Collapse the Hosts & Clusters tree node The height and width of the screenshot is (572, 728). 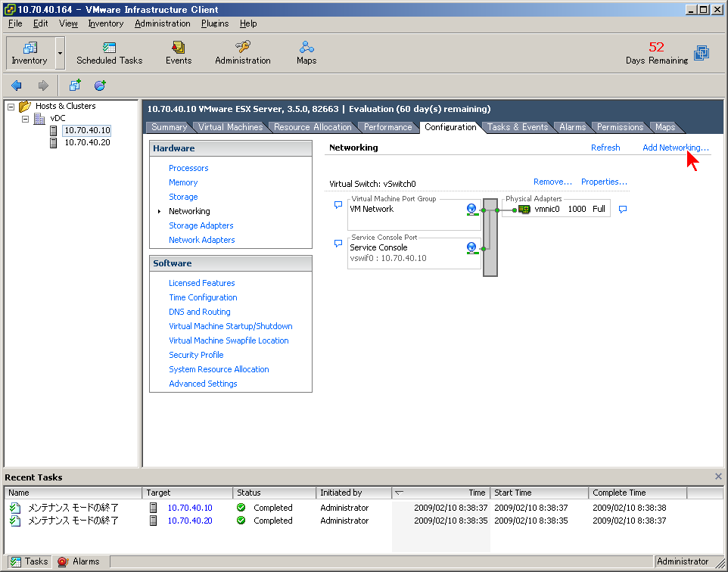11,107
